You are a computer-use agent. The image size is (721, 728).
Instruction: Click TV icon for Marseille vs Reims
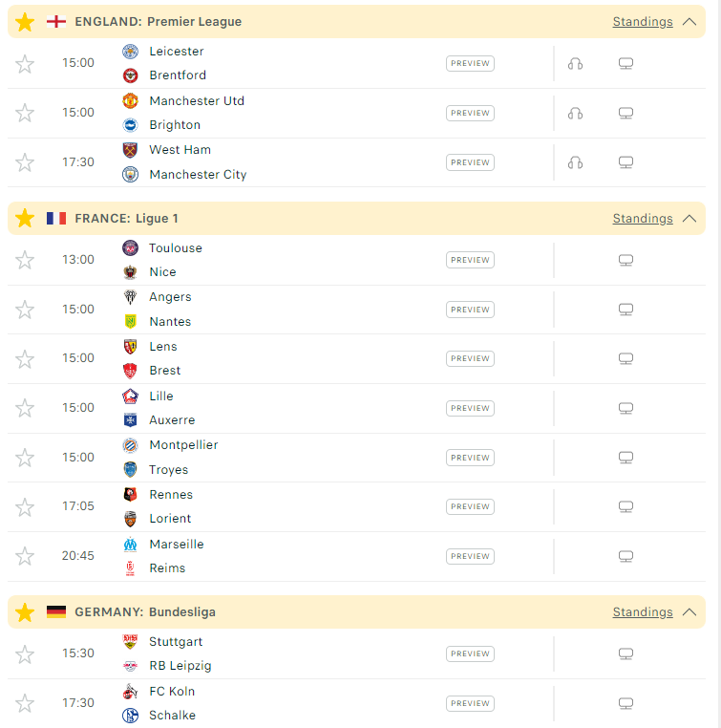(x=626, y=556)
